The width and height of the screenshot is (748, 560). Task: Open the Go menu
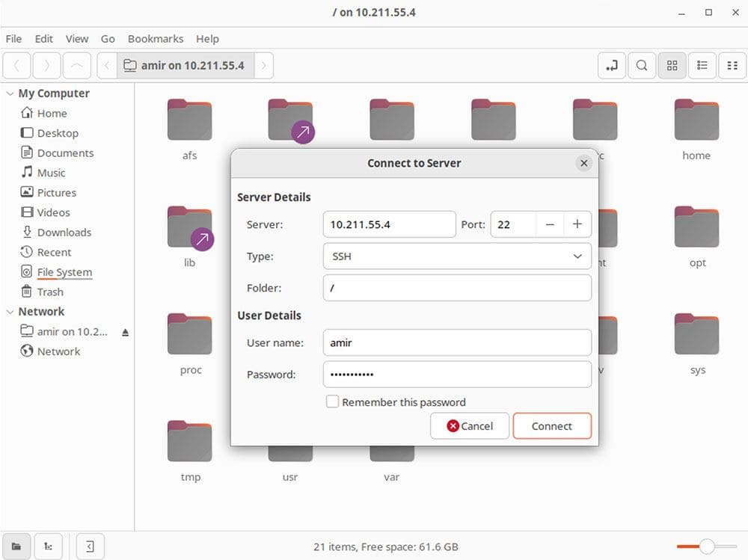(108, 39)
